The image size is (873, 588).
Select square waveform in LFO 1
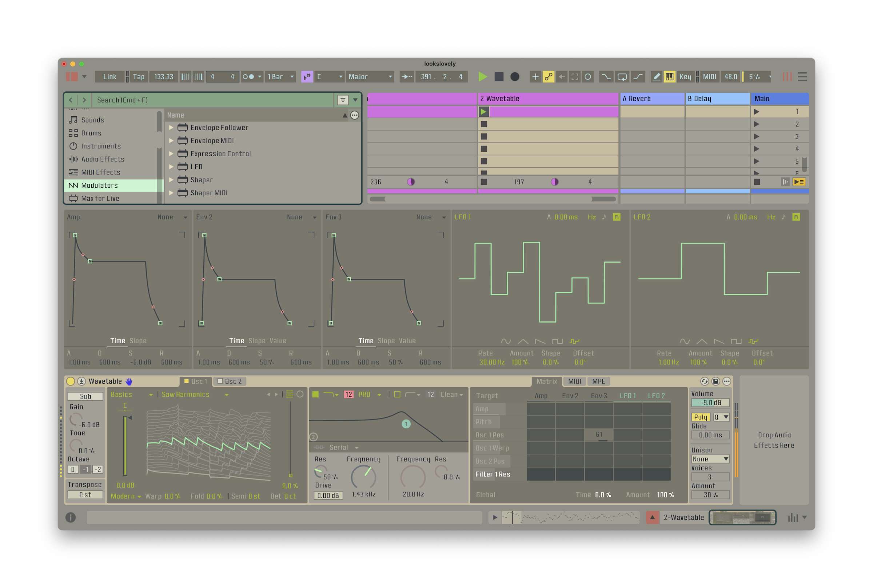(x=557, y=341)
